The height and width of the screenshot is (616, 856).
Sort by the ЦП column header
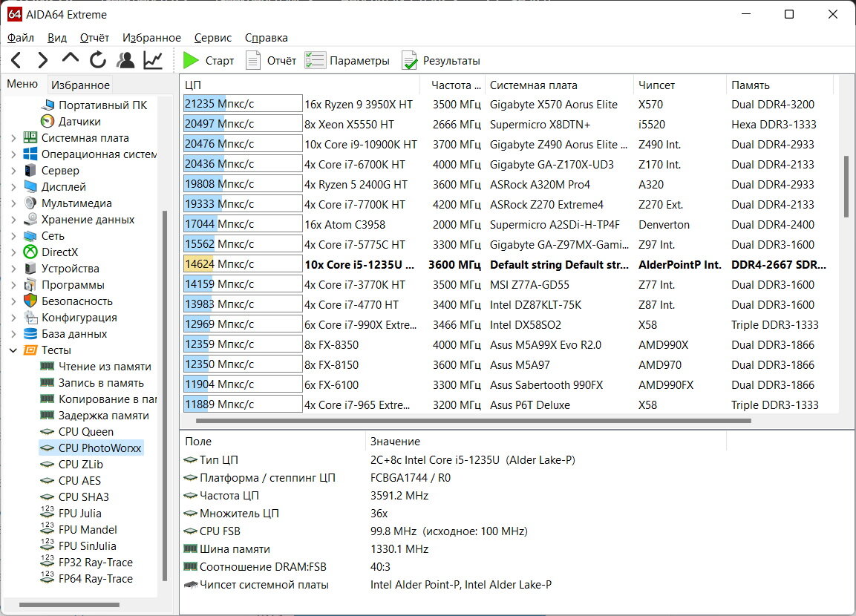point(300,85)
